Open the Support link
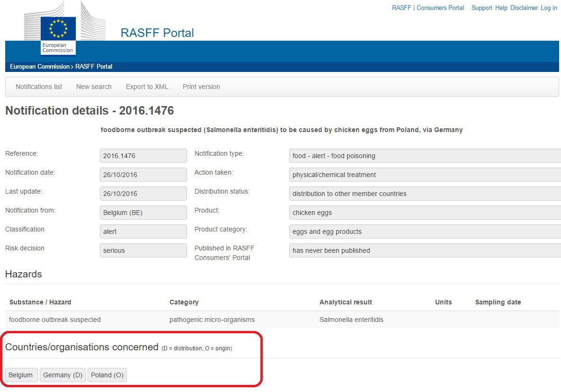Screen dimensions: 561x392 [x=481, y=8]
